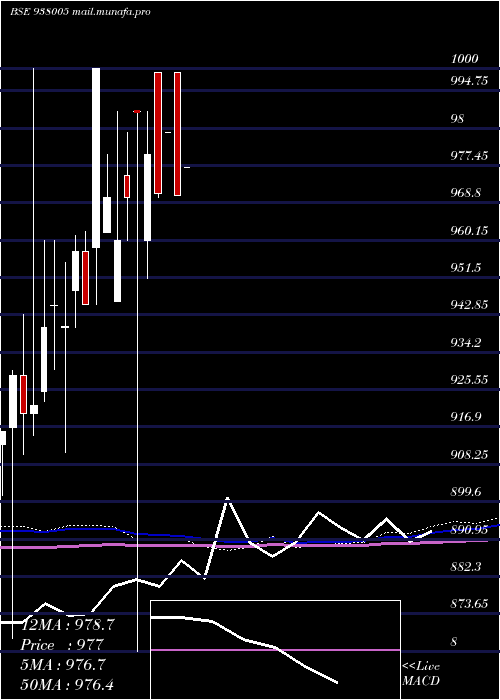Select the 873.65 price axis label
The height and width of the screenshot is (700, 500).
469,604
